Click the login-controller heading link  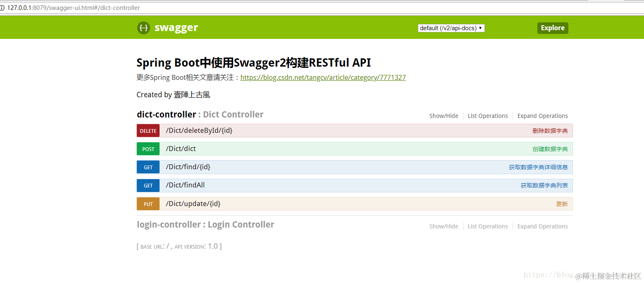point(169,225)
